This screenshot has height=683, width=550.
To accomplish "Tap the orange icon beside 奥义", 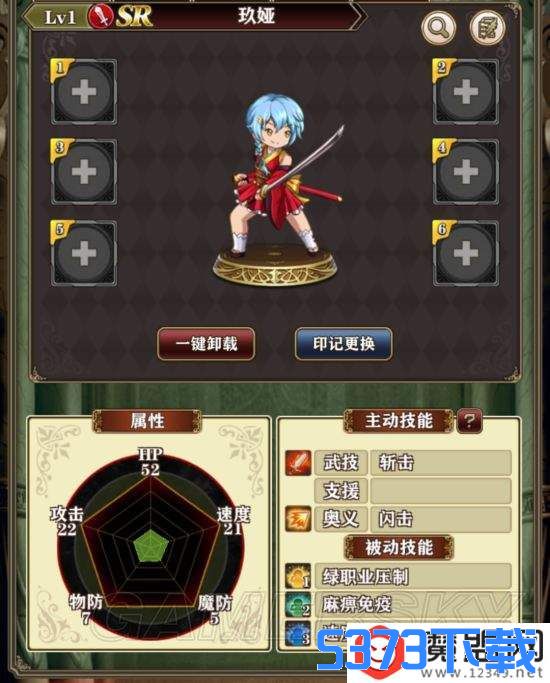I will pos(298,519).
